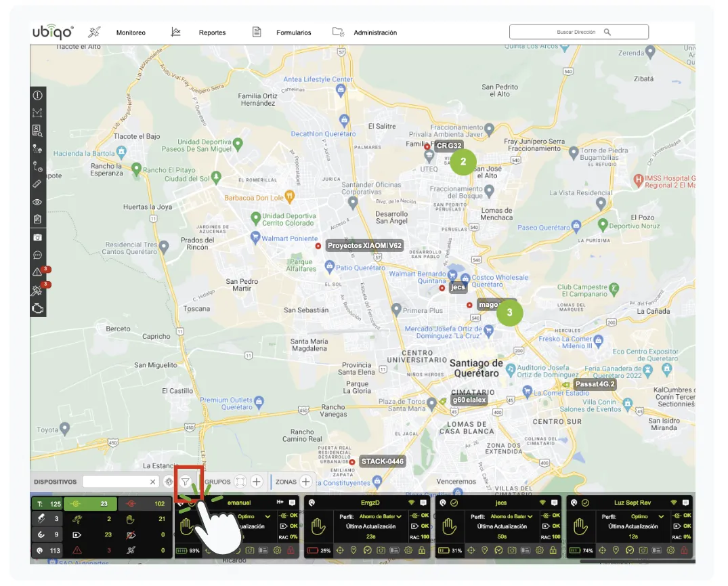The width and height of the screenshot is (728, 586).
Task: Open message icon on ErrgzD card
Action: pos(423,503)
